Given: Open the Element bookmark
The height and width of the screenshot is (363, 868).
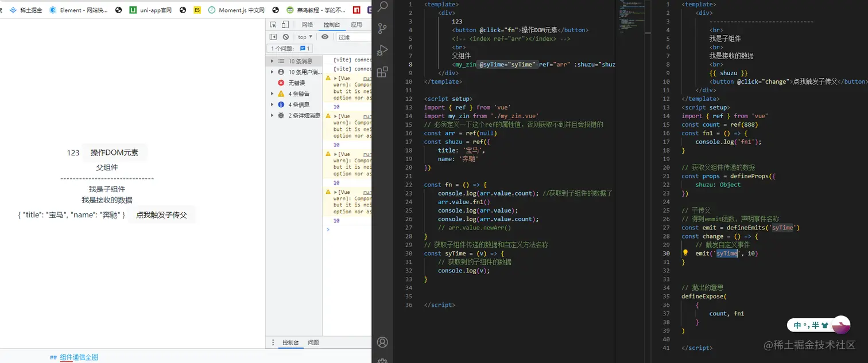Looking at the screenshot, I should (79, 10).
